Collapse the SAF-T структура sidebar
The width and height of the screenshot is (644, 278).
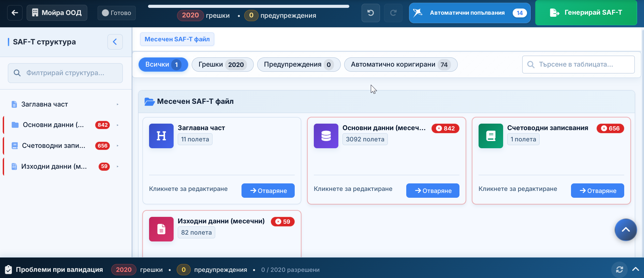pos(115,42)
